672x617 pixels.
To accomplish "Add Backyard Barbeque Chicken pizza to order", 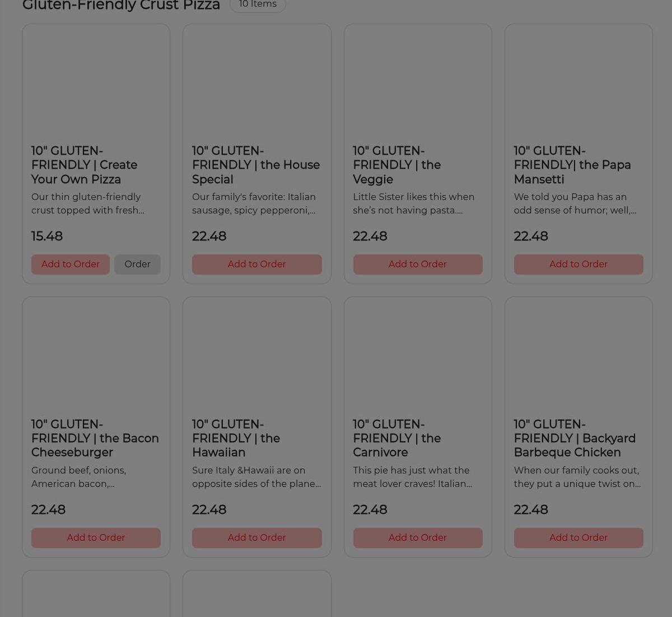I will [x=578, y=537].
